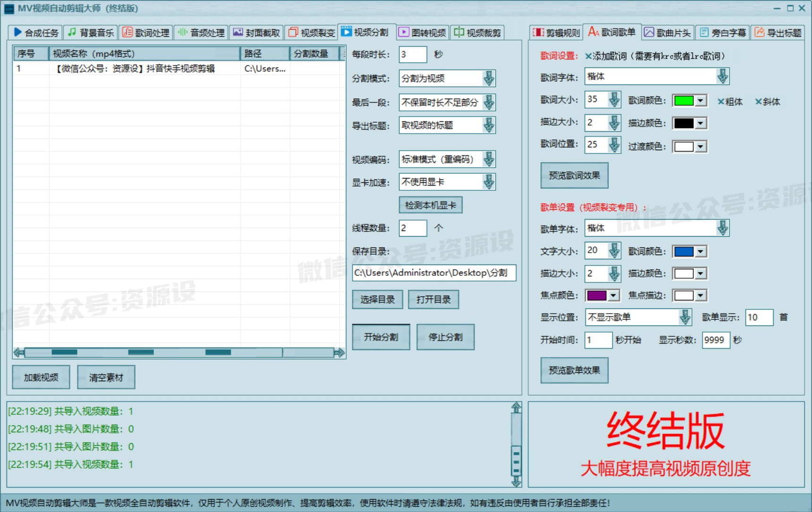
Task: Open the 视频编码 dropdown list
Action: (x=488, y=159)
